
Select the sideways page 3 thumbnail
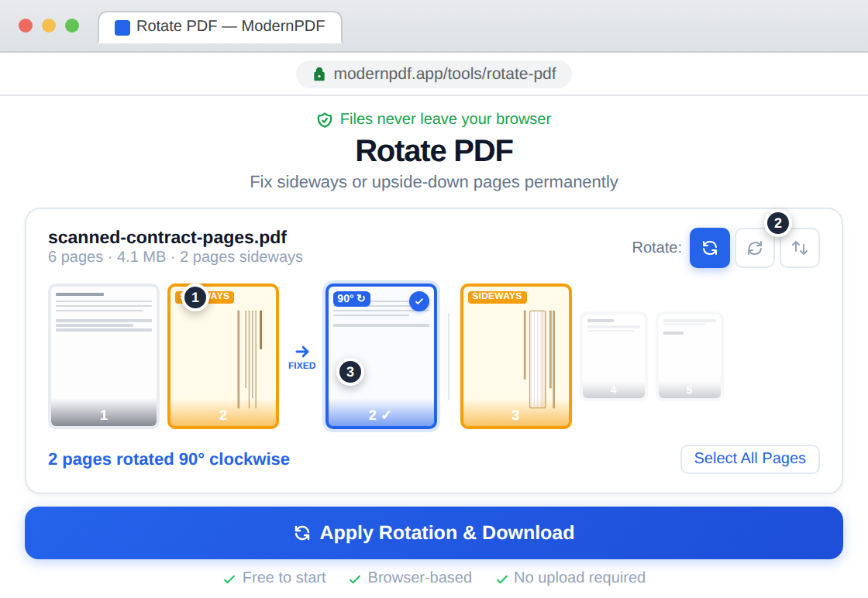coord(515,356)
